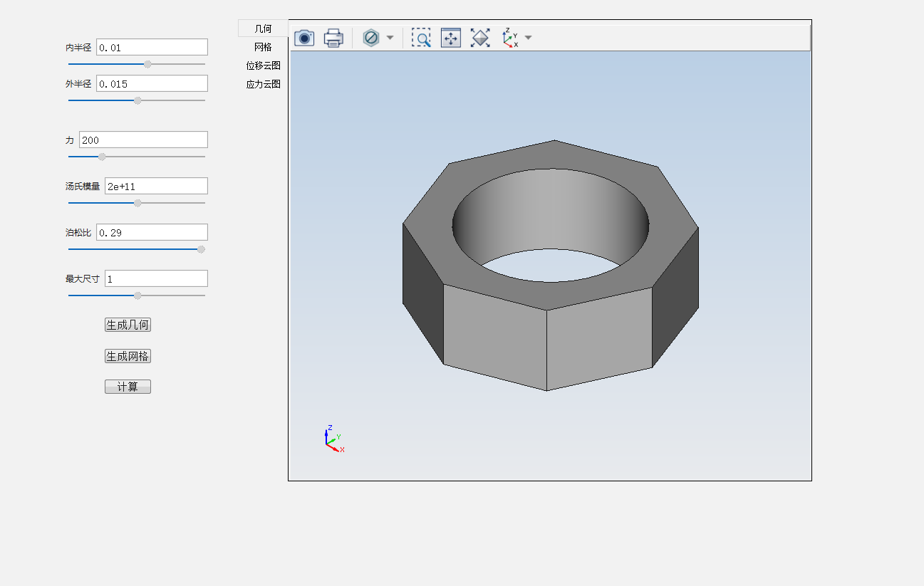
Task: Click the 泊松比 input field
Action: tap(152, 232)
